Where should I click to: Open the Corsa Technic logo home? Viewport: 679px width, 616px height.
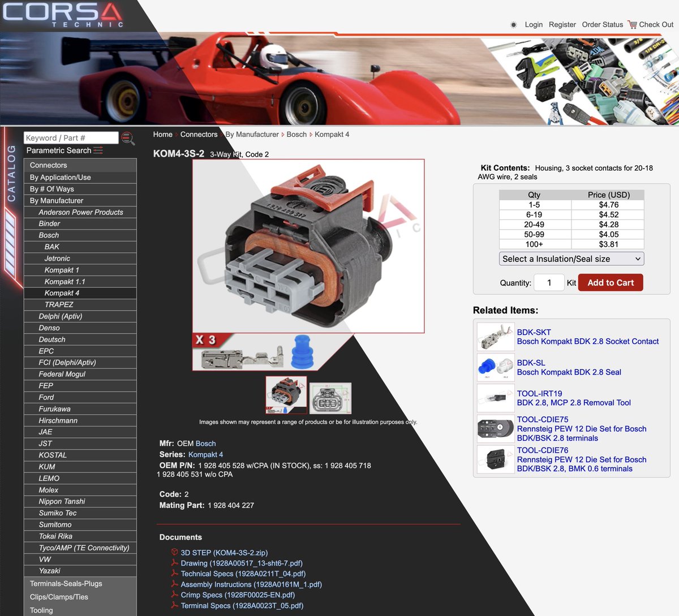point(63,14)
